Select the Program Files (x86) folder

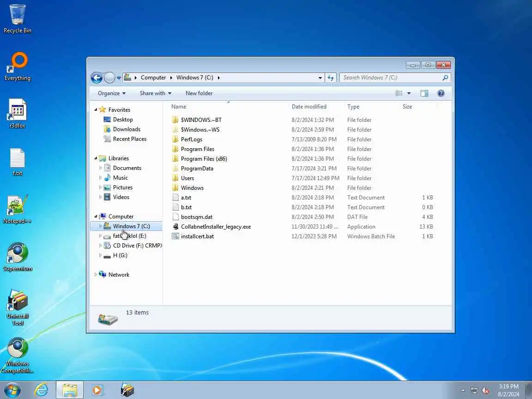pyautogui.click(x=204, y=159)
